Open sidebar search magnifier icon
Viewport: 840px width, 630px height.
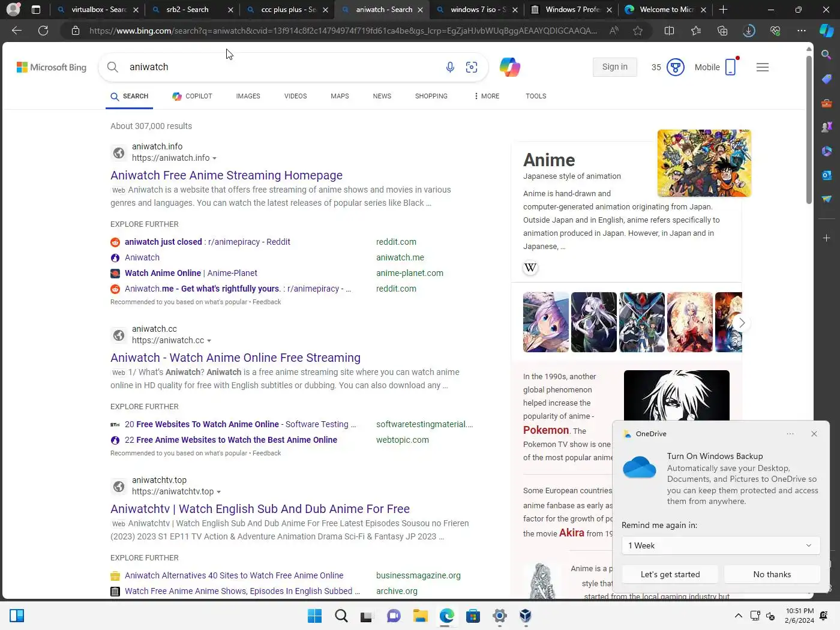tap(826, 55)
